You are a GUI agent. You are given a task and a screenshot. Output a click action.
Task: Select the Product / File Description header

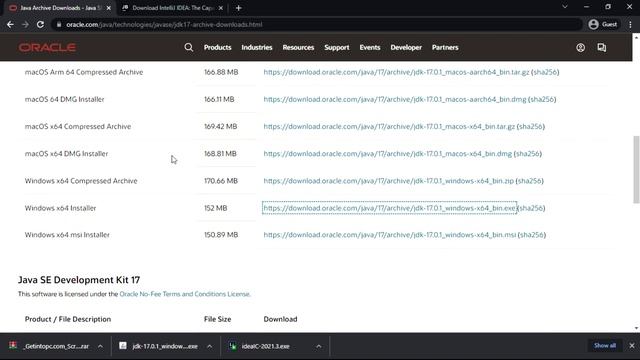tap(68, 319)
